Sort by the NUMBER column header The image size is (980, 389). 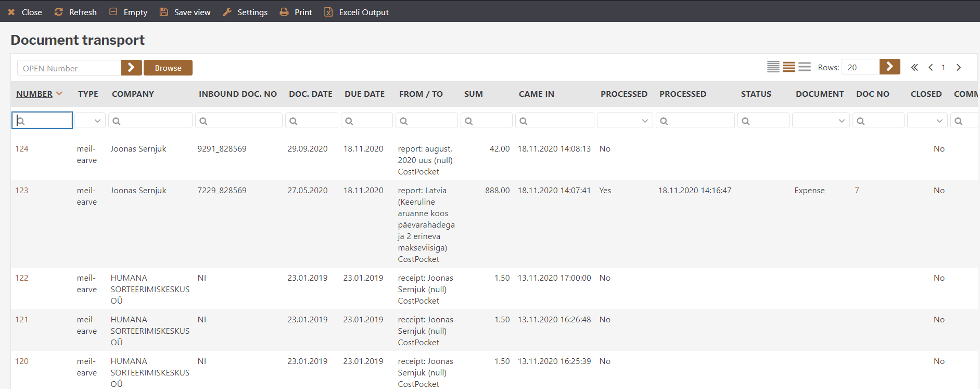(x=34, y=94)
